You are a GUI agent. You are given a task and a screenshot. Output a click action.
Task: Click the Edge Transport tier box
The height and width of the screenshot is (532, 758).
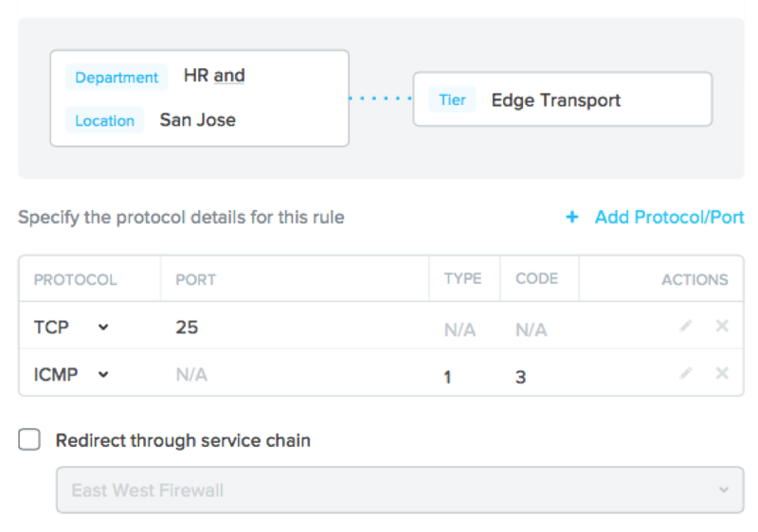click(563, 99)
